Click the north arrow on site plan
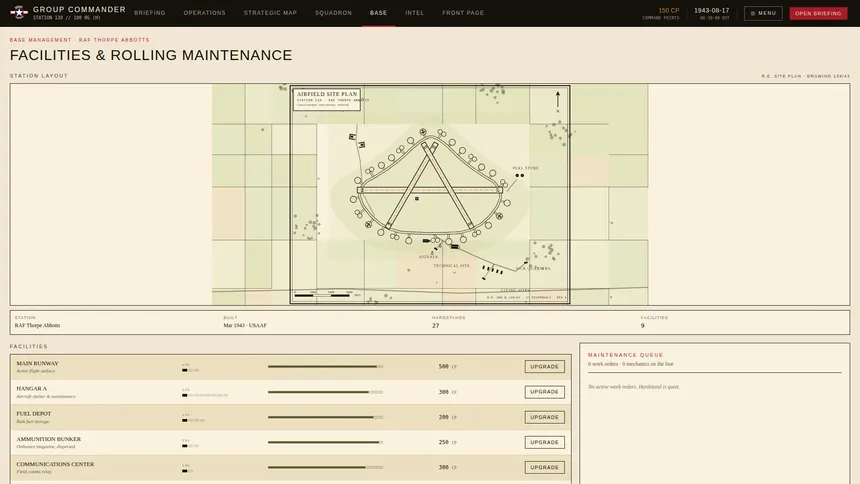 click(558, 102)
